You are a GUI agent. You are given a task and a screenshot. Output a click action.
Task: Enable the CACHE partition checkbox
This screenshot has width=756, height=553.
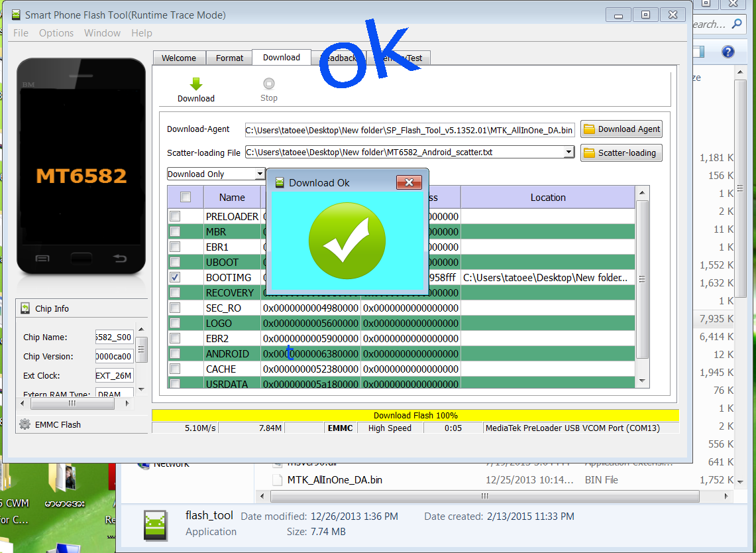click(x=175, y=369)
